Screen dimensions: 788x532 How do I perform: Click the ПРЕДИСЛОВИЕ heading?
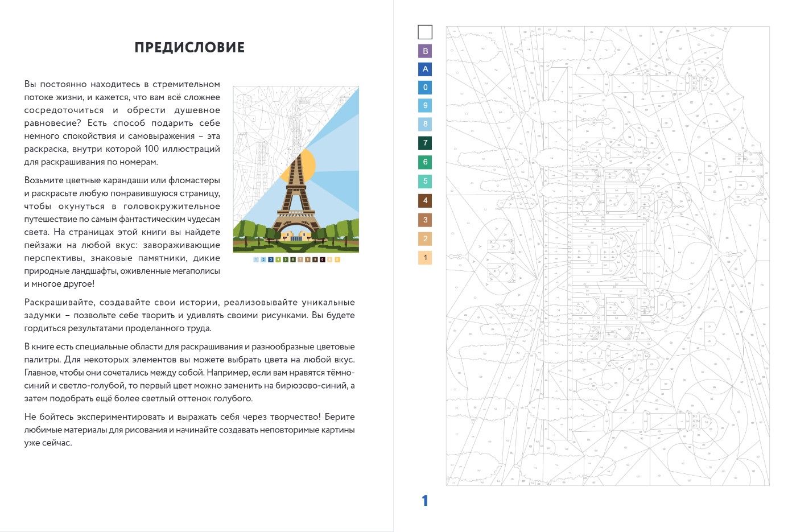pyautogui.click(x=189, y=48)
